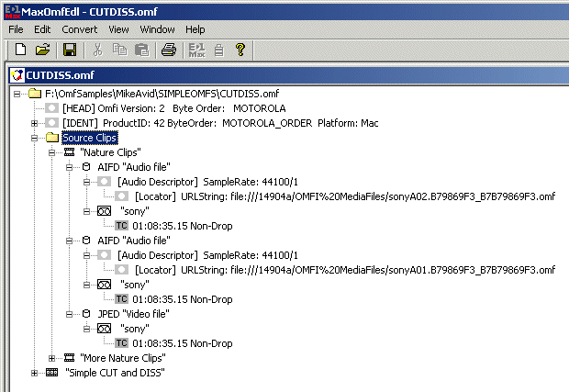Collapse the first AIFD "Audio file" node
This screenshot has width=569, height=392.
click(70, 167)
